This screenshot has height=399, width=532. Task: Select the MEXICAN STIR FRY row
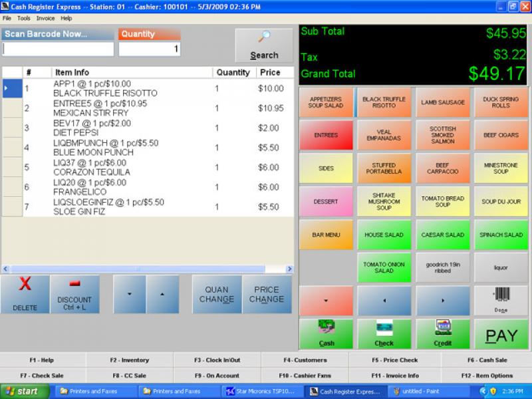pyautogui.click(x=148, y=108)
